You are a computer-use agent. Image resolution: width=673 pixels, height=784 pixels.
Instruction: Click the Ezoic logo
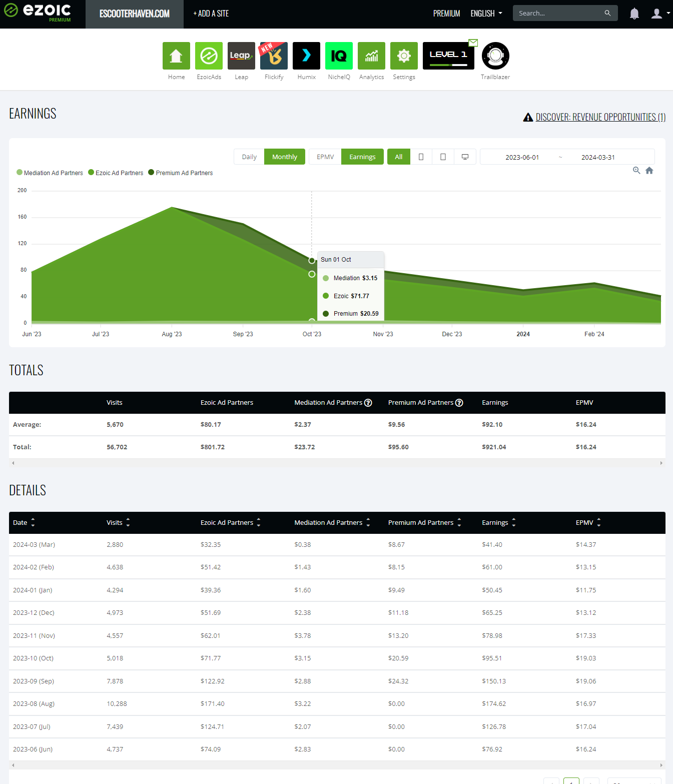[38, 12]
